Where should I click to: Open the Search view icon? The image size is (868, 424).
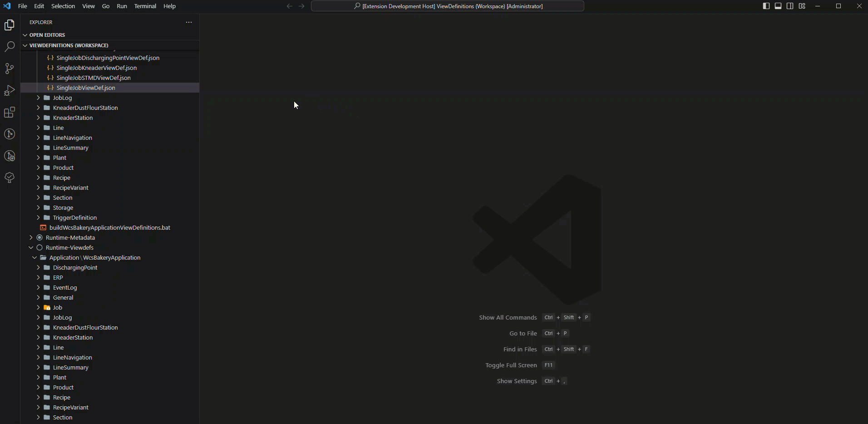click(x=10, y=47)
